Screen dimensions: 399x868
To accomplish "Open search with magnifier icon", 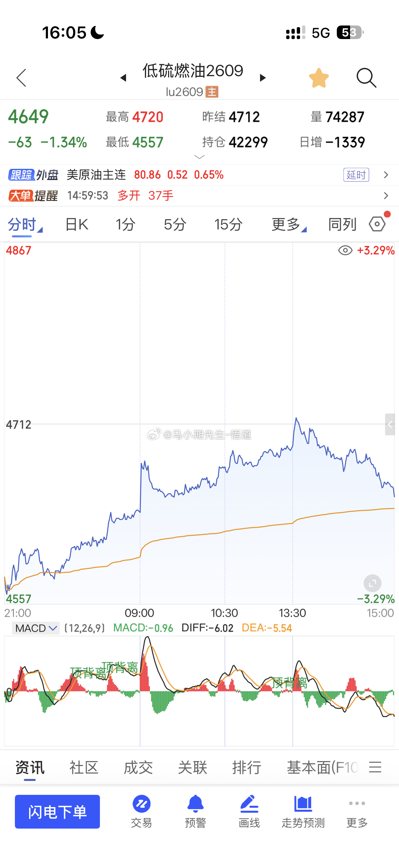I will click(x=366, y=78).
